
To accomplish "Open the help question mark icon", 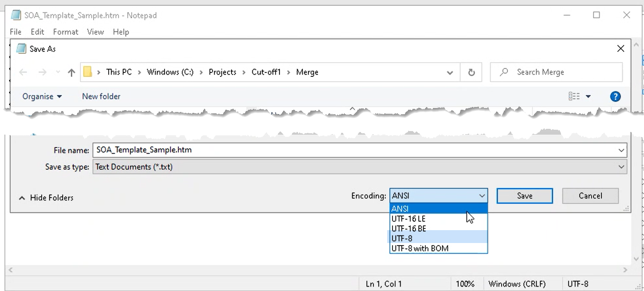I will coord(615,96).
